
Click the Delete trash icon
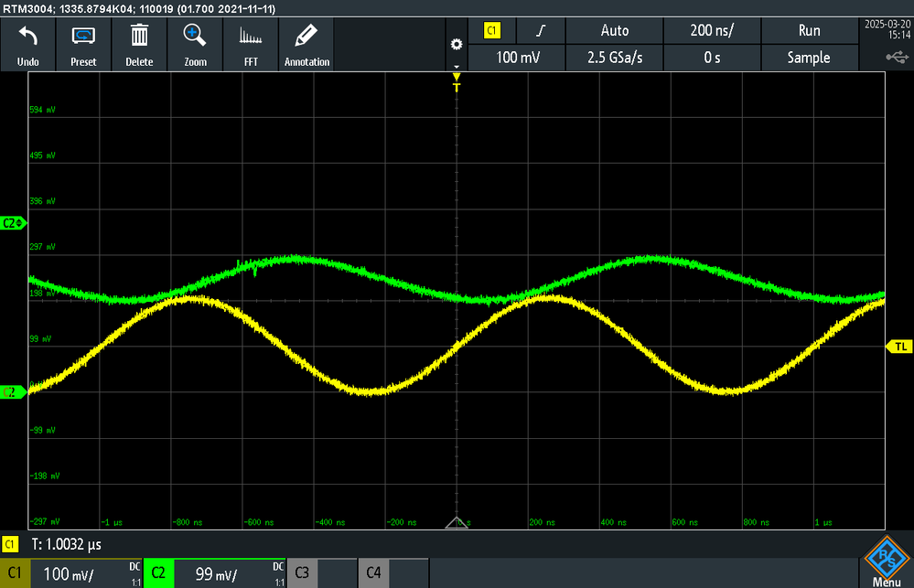tap(139, 45)
